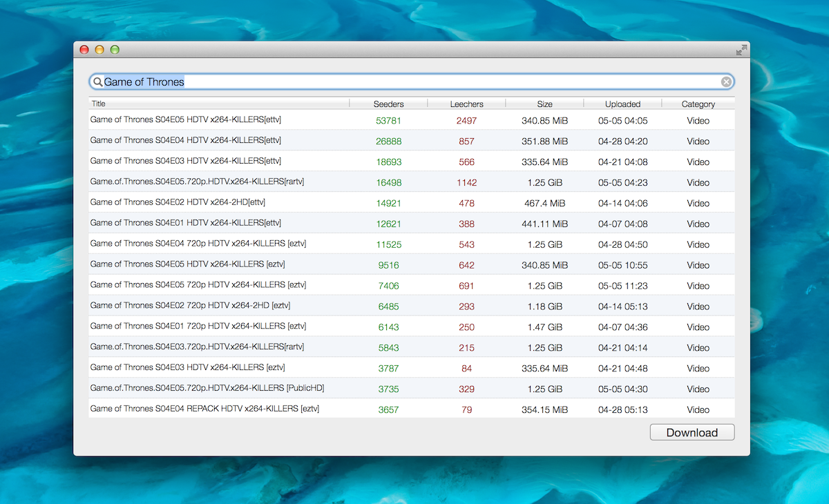Click the Download button
829x504 pixels.
coord(692,433)
